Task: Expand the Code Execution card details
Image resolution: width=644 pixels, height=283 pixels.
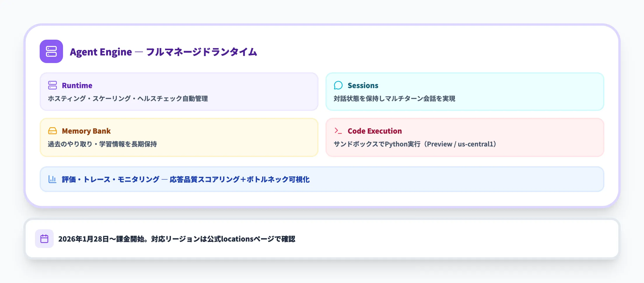Action: pos(465,137)
